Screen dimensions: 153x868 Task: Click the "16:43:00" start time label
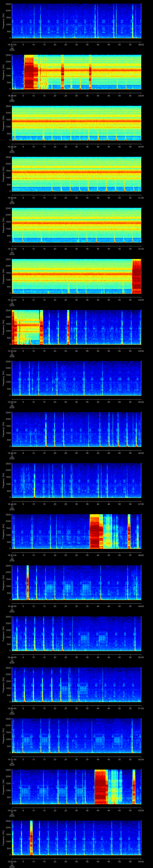pyautogui.click(x=12, y=351)
